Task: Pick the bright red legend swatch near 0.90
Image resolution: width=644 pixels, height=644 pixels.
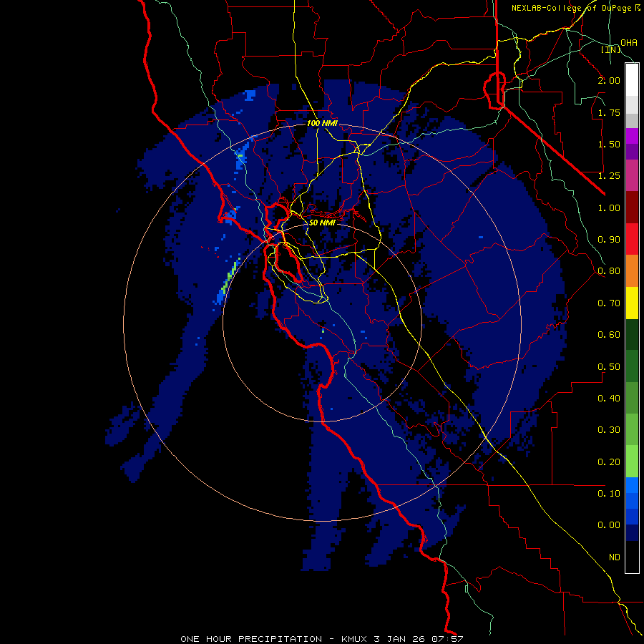Action: pyautogui.click(x=632, y=239)
